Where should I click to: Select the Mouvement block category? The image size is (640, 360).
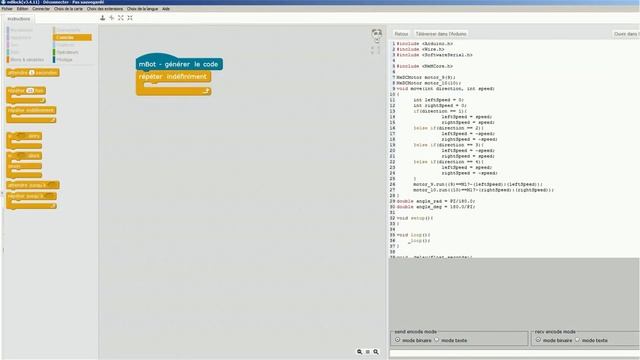[21, 30]
